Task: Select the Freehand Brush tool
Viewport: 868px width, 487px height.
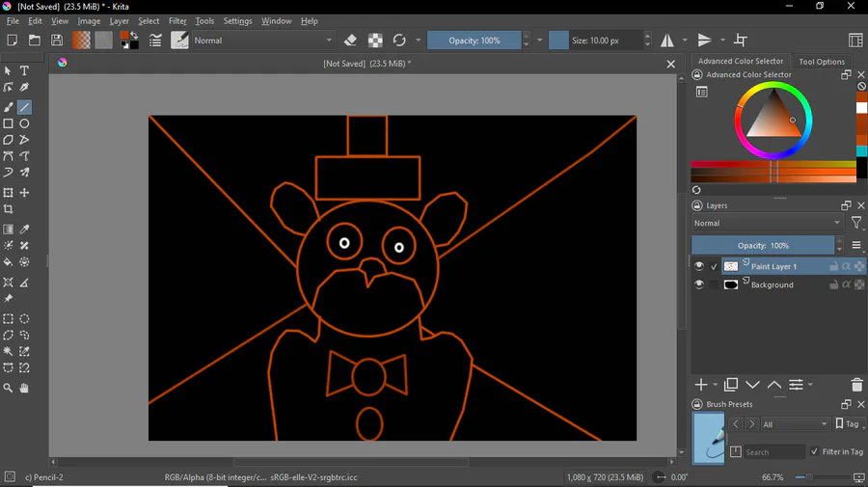Action: [x=9, y=107]
